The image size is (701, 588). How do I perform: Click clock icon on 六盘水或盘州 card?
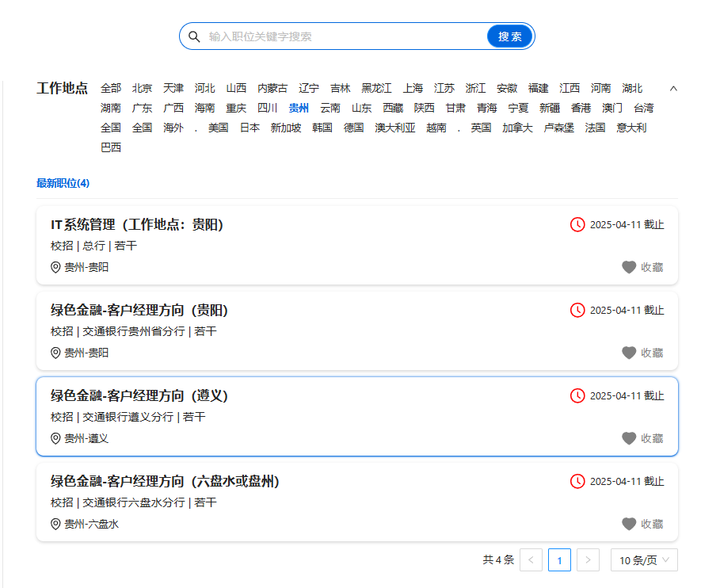click(x=577, y=481)
